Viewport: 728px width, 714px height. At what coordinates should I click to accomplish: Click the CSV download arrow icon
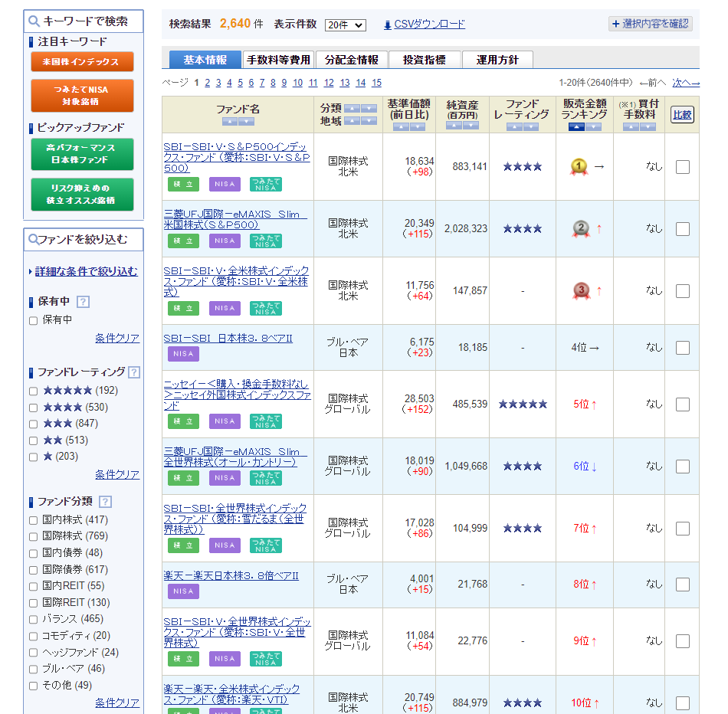click(388, 25)
